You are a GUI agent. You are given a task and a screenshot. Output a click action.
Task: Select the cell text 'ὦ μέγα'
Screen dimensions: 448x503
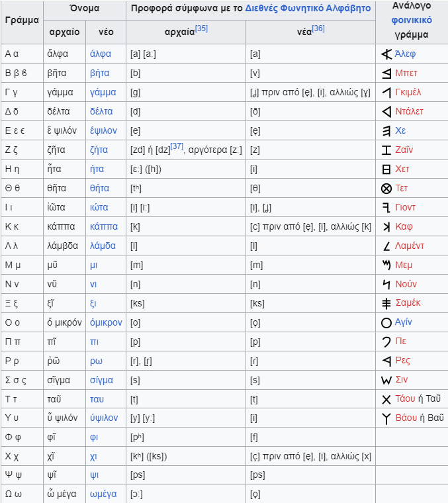(62, 494)
